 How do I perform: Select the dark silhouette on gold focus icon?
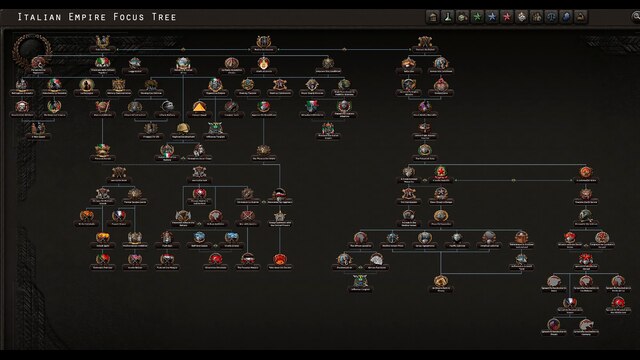click(87, 85)
